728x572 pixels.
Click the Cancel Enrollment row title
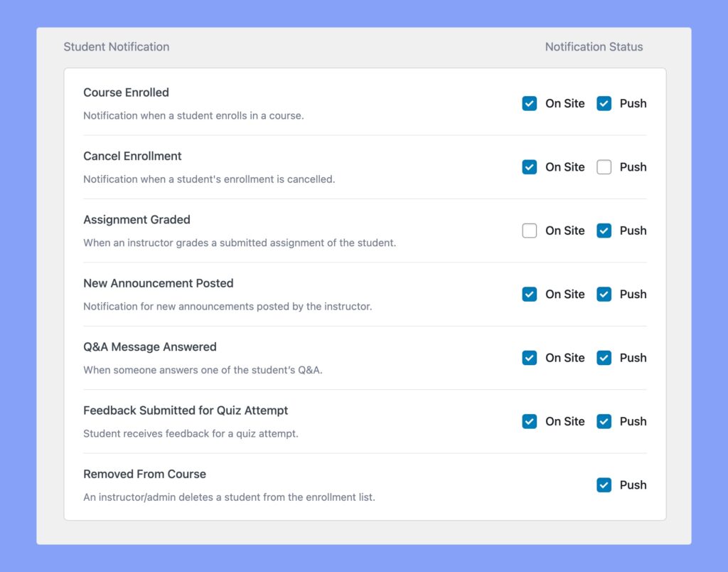(132, 156)
